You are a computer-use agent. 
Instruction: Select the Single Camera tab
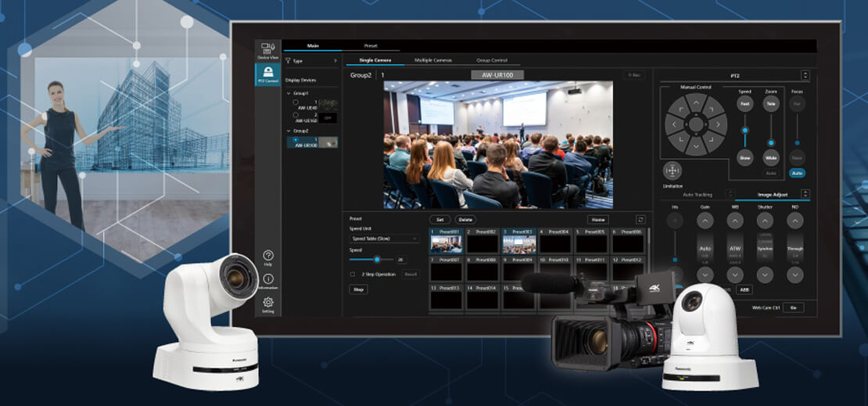pyautogui.click(x=375, y=59)
